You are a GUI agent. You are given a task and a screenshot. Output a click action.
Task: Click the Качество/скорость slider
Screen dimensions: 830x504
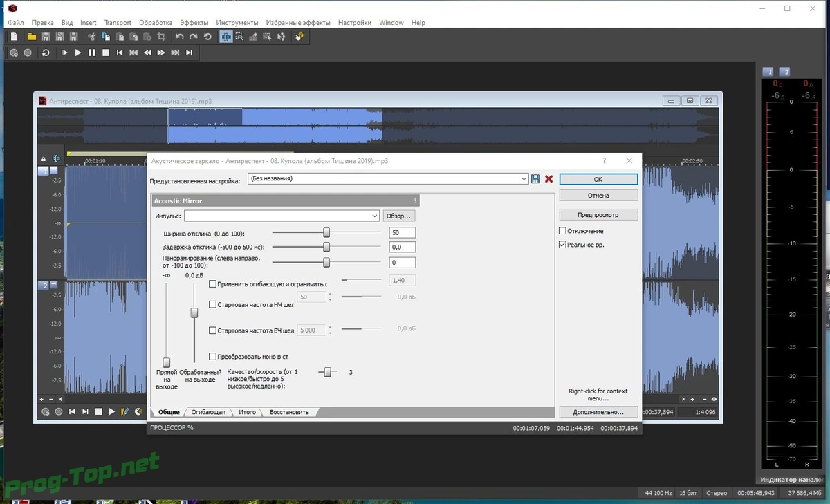click(x=328, y=372)
